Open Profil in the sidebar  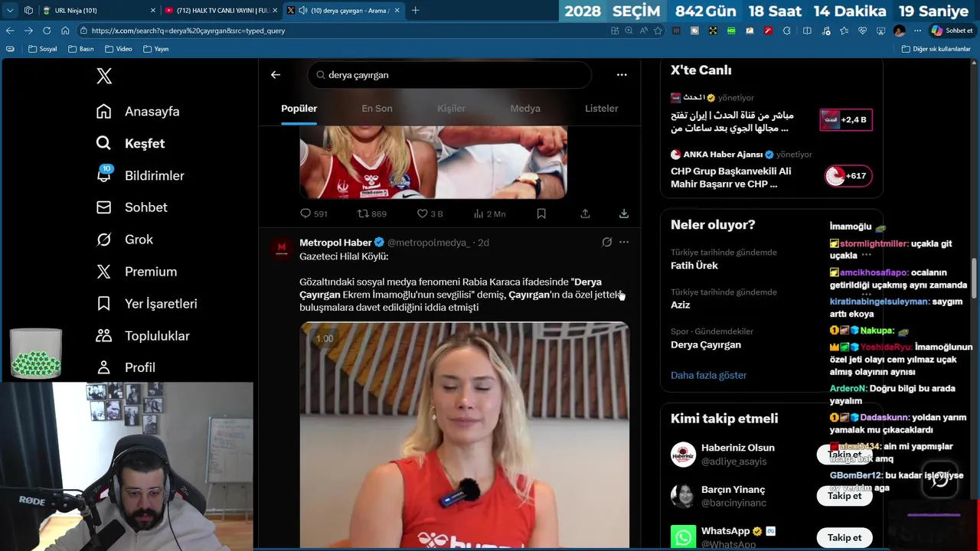(126, 367)
